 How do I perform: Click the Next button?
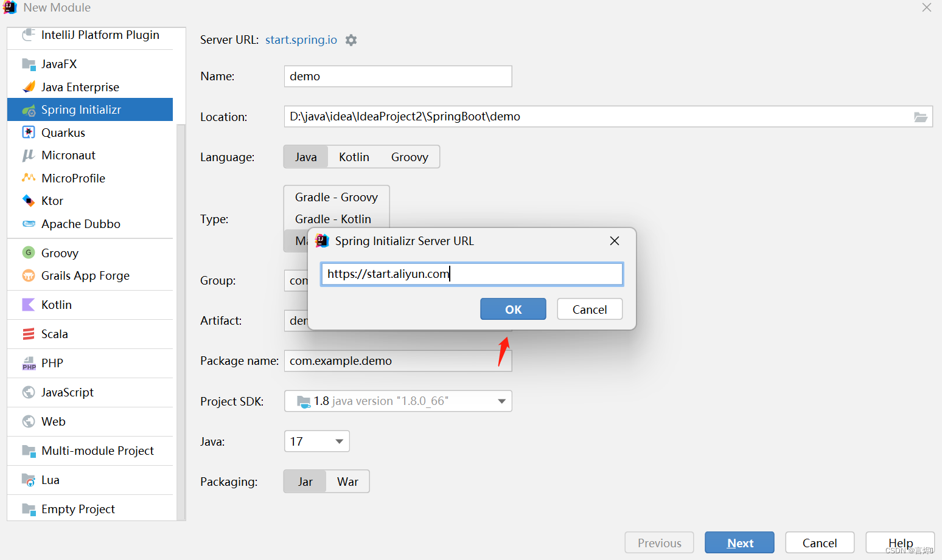[739, 542]
